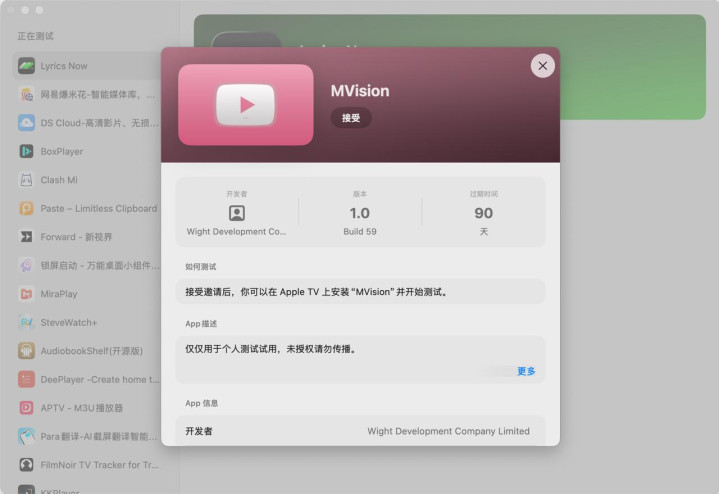The image size is (719, 494).
Task: Click the Lyrics Now app icon in sidebar
Action: coord(26,66)
